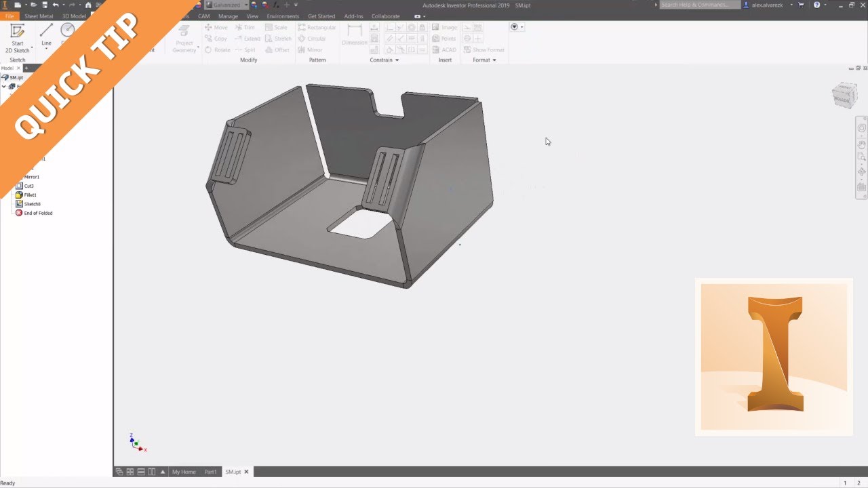Create a Circular pattern
Image resolution: width=868 pixels, height=488 pixels.
pos(312,39)
